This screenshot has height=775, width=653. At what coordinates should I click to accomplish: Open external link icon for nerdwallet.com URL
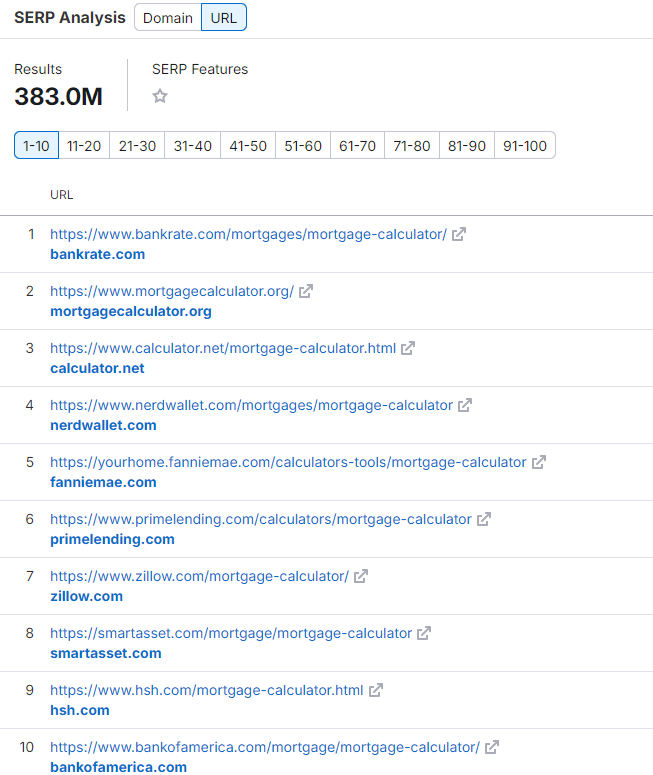pyautogui.click(x=465, y=405)
